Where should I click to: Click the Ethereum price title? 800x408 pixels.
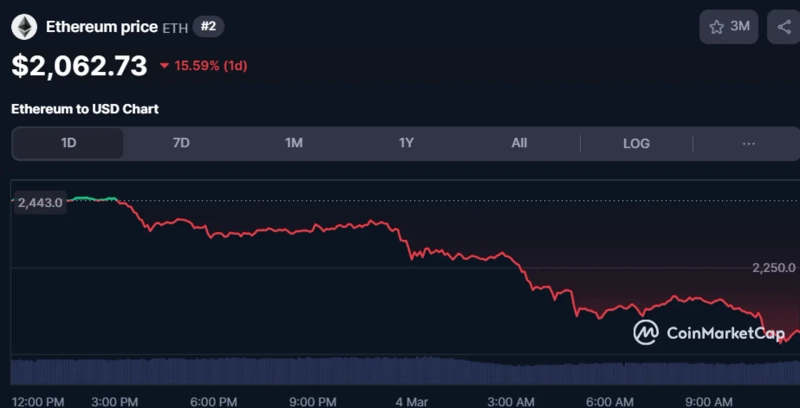coord(101,27)
